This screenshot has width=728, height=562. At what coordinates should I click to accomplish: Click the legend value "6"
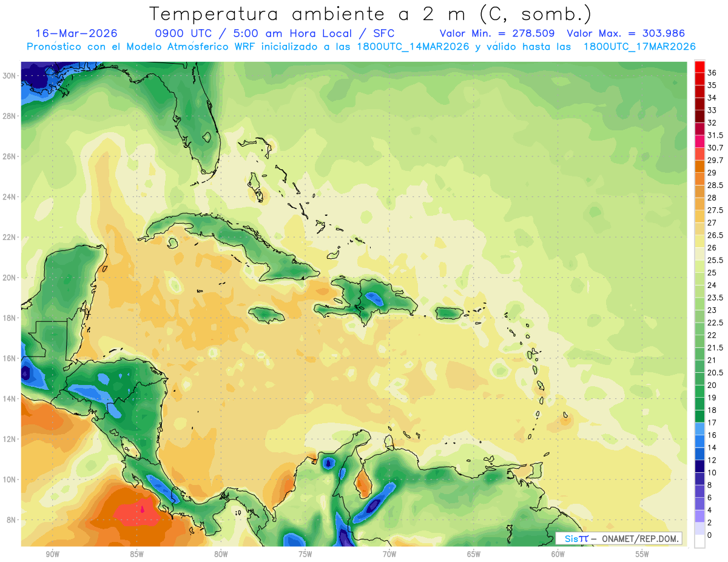[710, 497]
